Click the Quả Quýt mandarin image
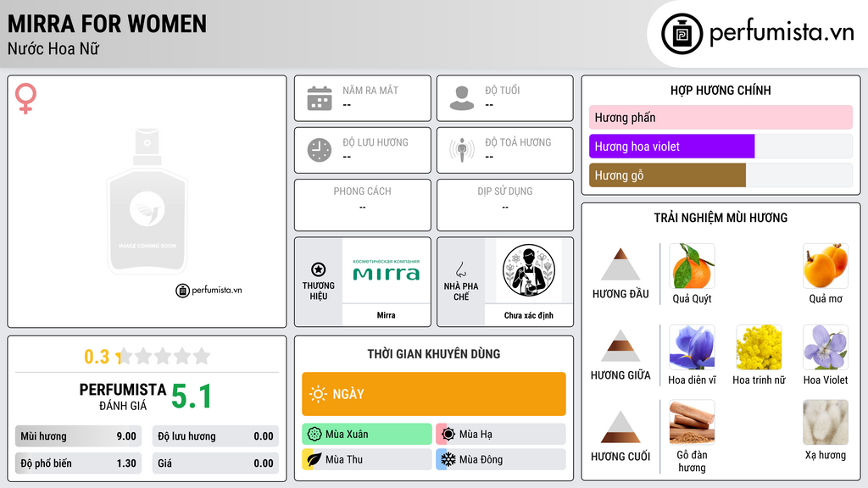This screenshot has height=488, width=868. tap(692, 266)
